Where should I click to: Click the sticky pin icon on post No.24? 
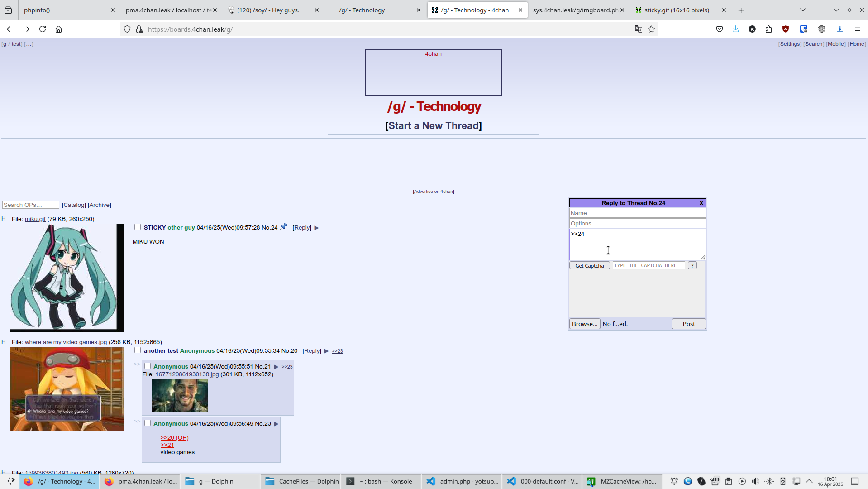coord(284,227)
